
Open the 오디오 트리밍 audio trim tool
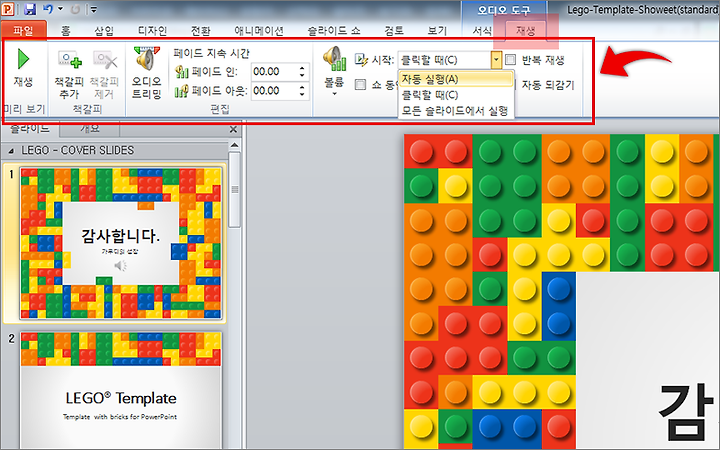tap(146, 73)
